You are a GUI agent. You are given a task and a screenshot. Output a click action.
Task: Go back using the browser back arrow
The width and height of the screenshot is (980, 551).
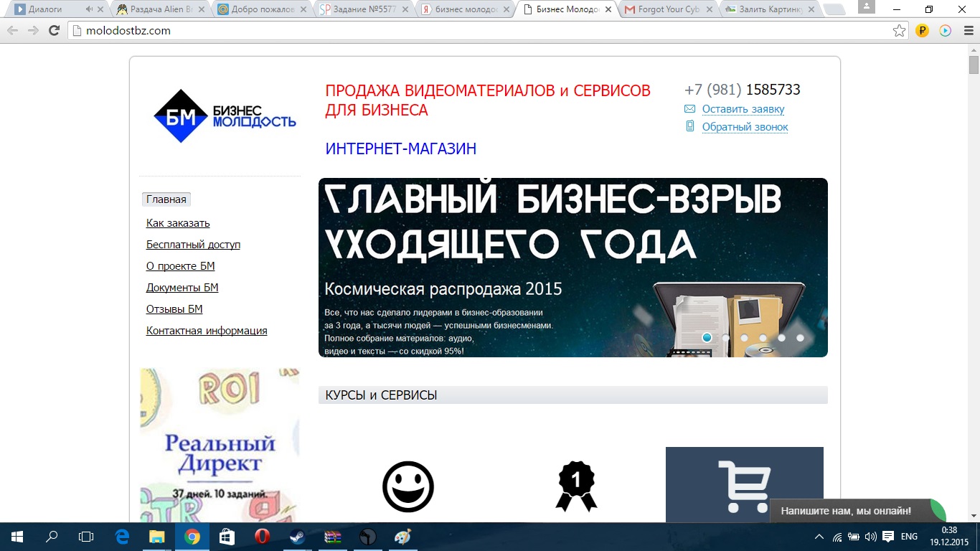pyautogui.click(x=12, y=31)
